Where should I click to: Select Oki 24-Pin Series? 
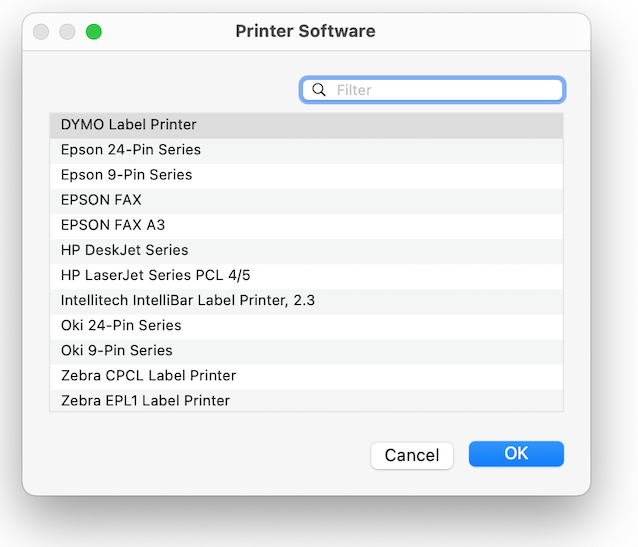pyautogui.click(x=306, y=326)
